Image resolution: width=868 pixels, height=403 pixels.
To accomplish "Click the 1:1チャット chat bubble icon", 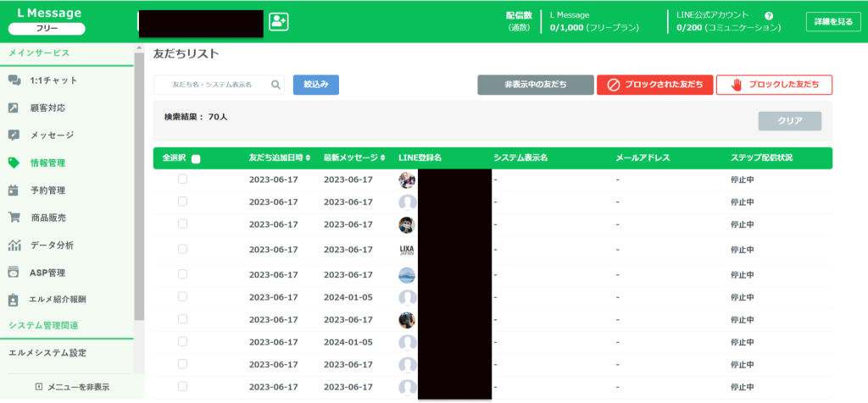I will pos(14,80).
